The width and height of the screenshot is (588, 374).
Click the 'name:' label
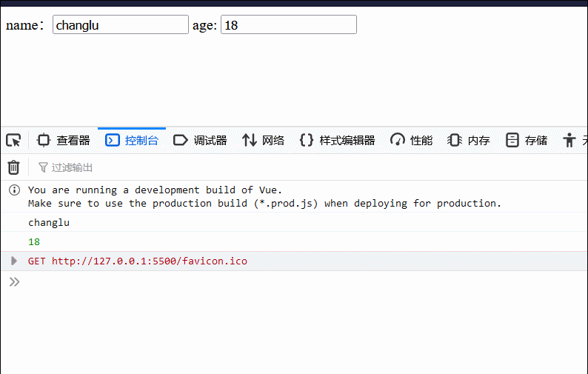click(25, 25)
